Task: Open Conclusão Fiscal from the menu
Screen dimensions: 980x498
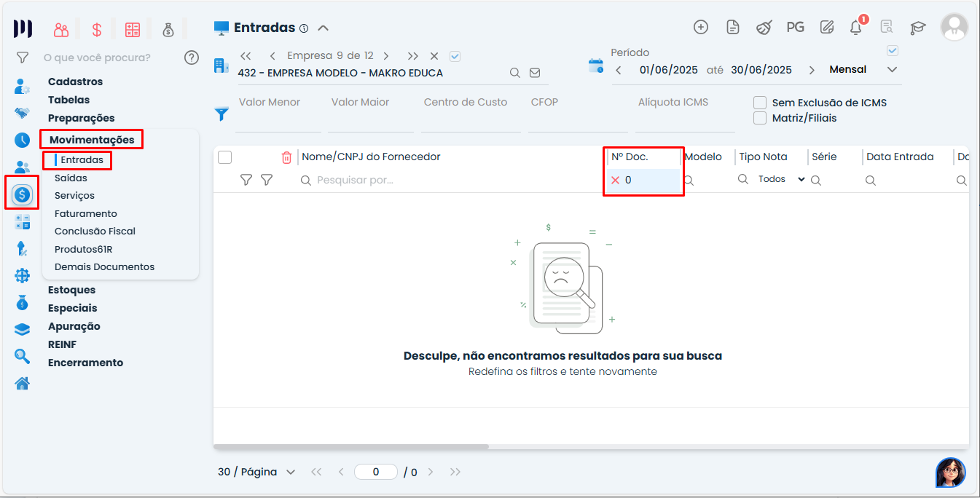Action: [95, 231]
